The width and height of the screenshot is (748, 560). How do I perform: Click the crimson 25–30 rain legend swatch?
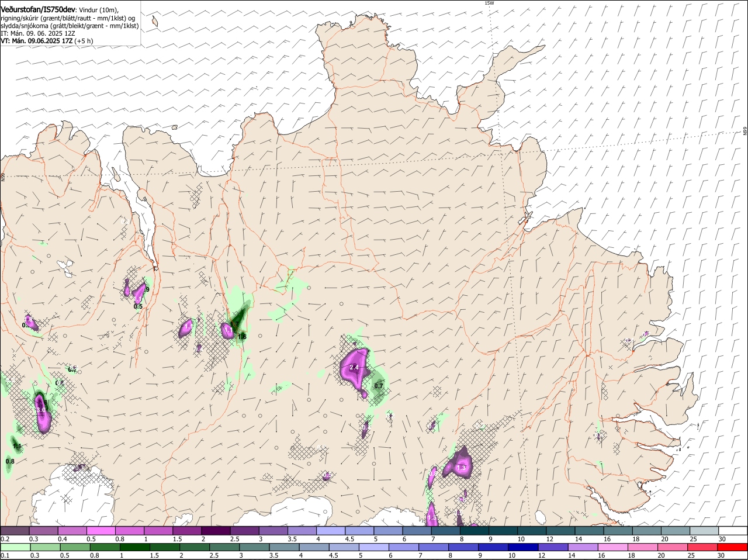click(702, 547)
